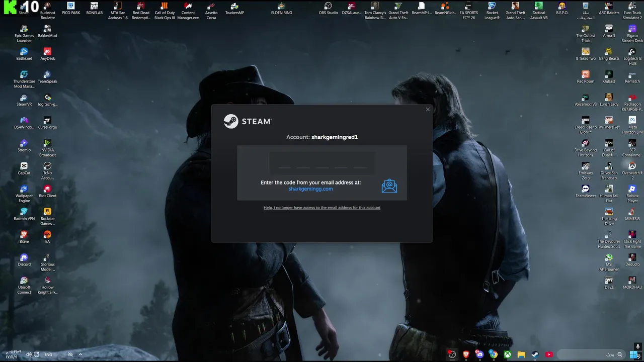The image size is (644, 362).
Task: Select the Buckshot Roulette desktop icon
Action: pyautogui.click(x=47, y=11)
